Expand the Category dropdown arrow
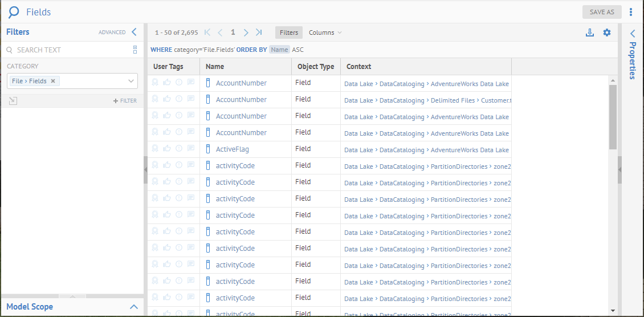This screenshot has width=644, height=317. 131,81
